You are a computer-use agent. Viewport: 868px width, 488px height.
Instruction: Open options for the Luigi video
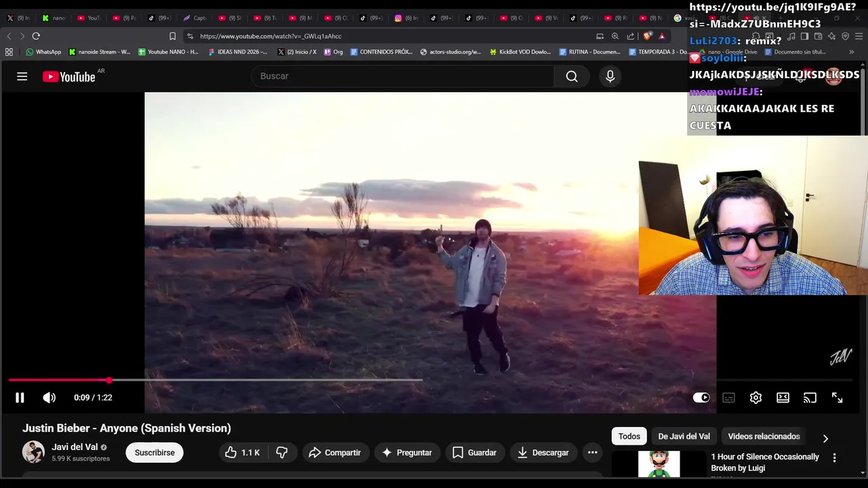(x=834, y=458)
